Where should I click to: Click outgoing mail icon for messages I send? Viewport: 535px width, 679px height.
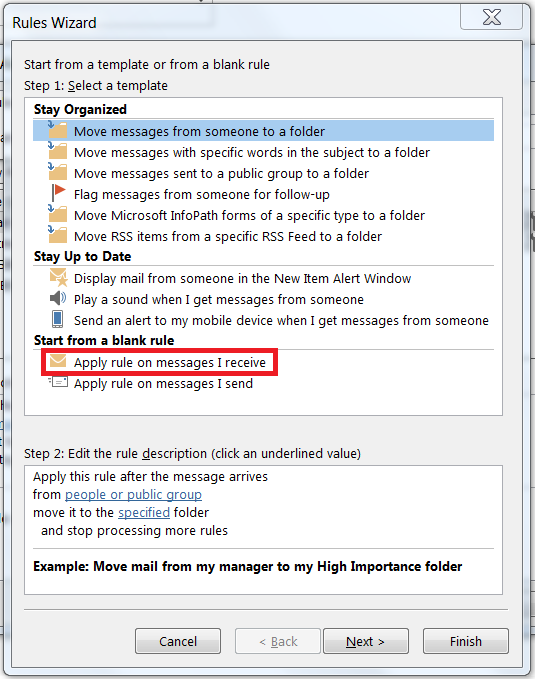(58, 382)
